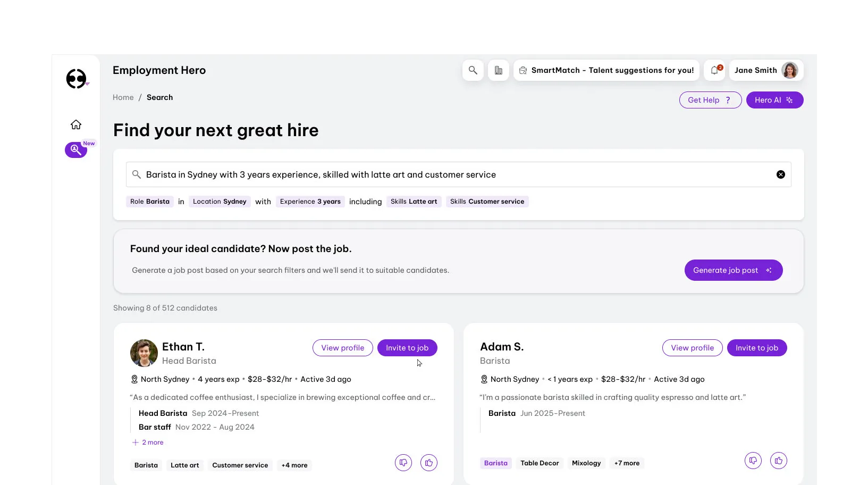The image size is (868, 485).
Task: Select the Skills Customer service filter chip
Action: pyautogui.click(x=487, y=202)
